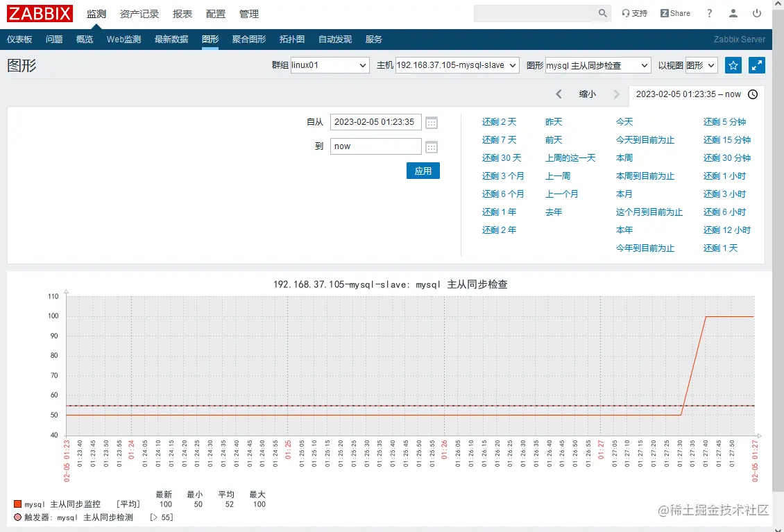Add this graph to favorites star
This screenshot has height=532, width=784.
coord(733,65)
